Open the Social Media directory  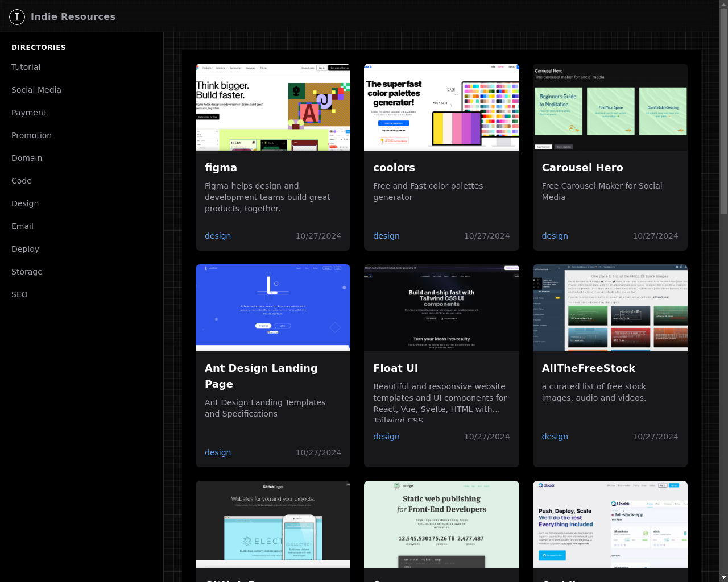(x=36, y=90)
